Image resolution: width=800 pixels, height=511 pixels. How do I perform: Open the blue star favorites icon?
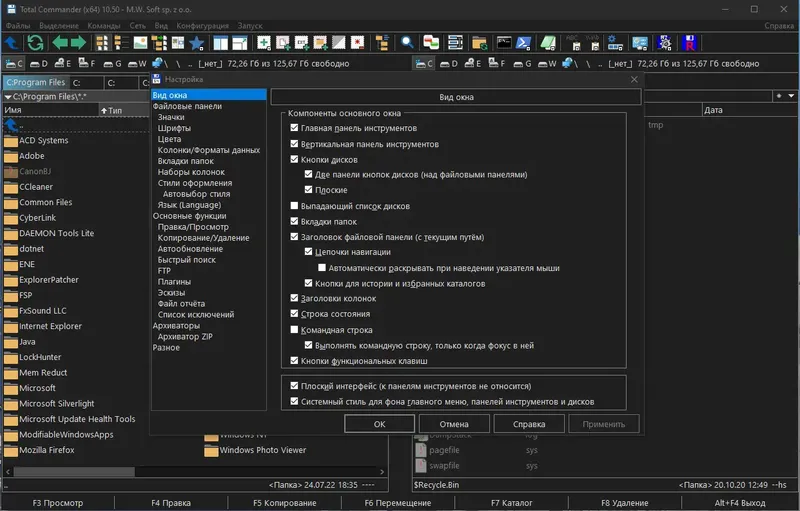pos(196,43)
